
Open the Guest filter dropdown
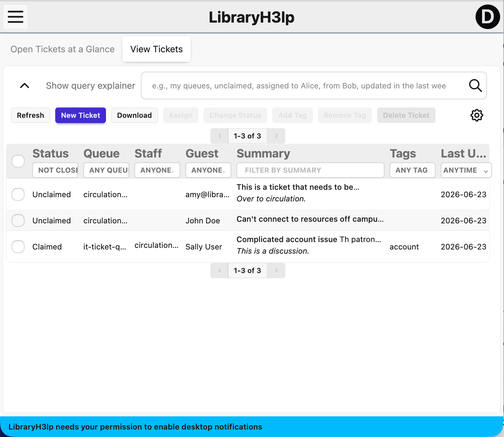point(208,170)
